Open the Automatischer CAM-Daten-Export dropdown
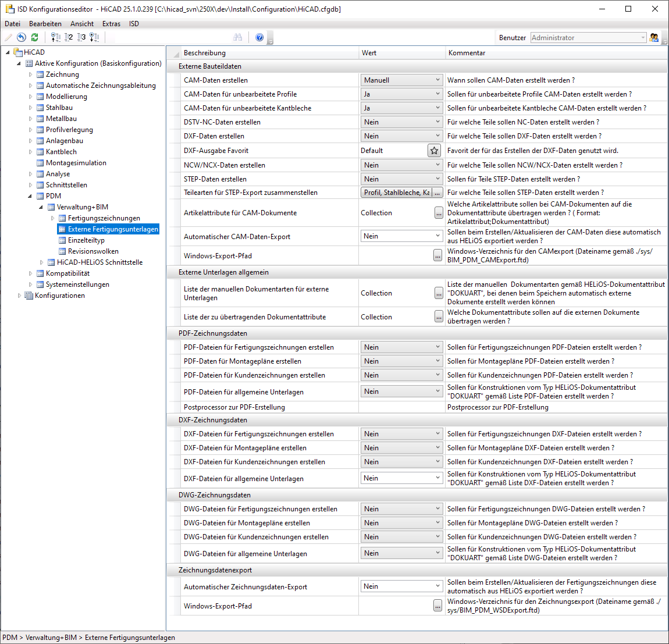This screenshot has width=669, height=644. pyautogui.click(x=401, y=236)
